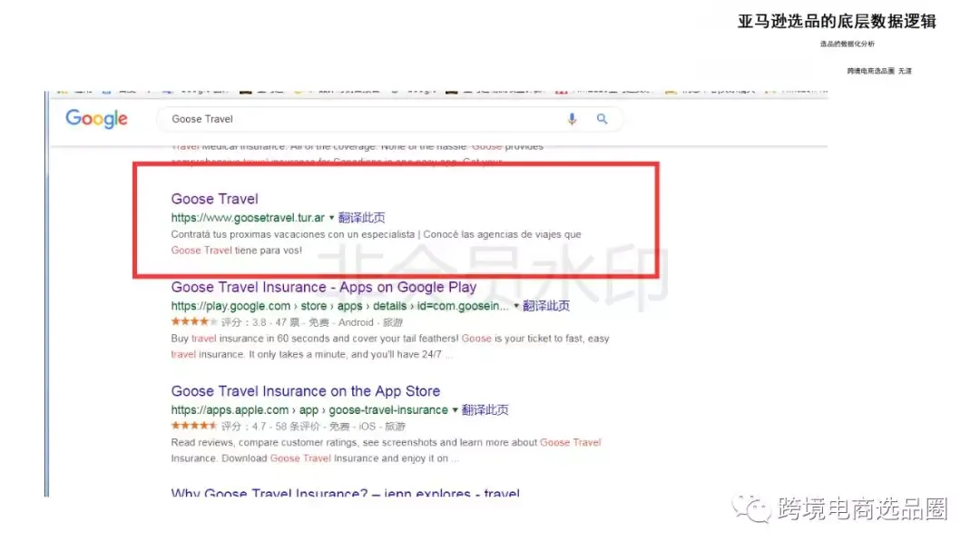Open the Goose Travel result title

point(214,199)
